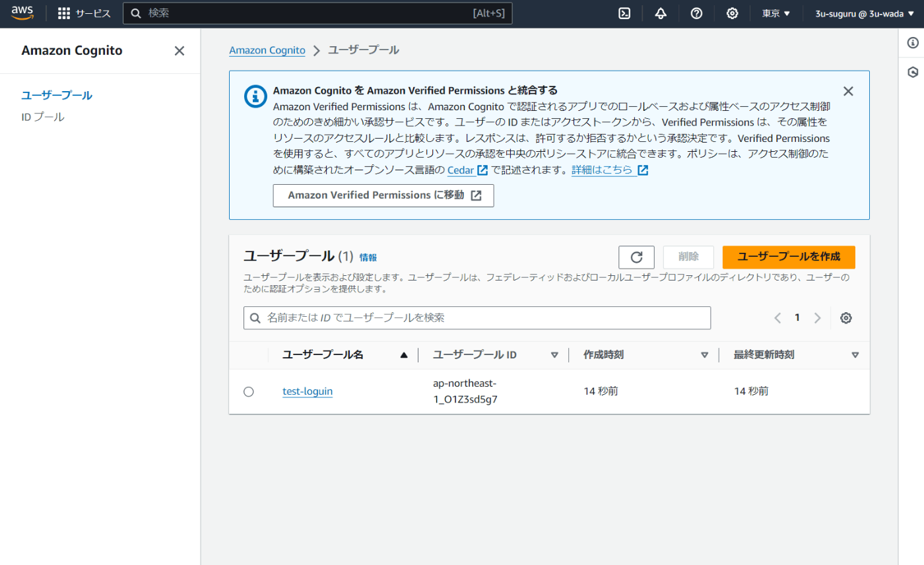924x565 pixels.
Task: Close the Amazon Cognito side navigation
Action: coord(179,51)
